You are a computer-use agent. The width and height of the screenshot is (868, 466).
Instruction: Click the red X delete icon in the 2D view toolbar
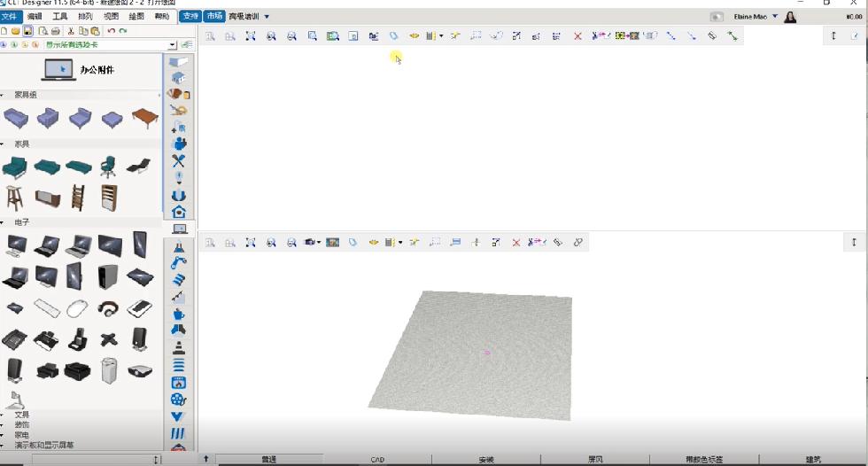click(x=577, y=36)
